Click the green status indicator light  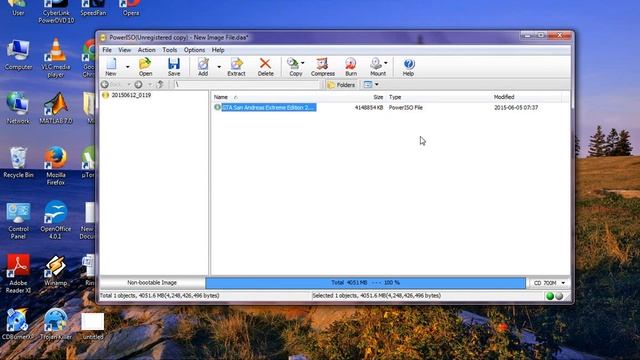pos(550,296)
